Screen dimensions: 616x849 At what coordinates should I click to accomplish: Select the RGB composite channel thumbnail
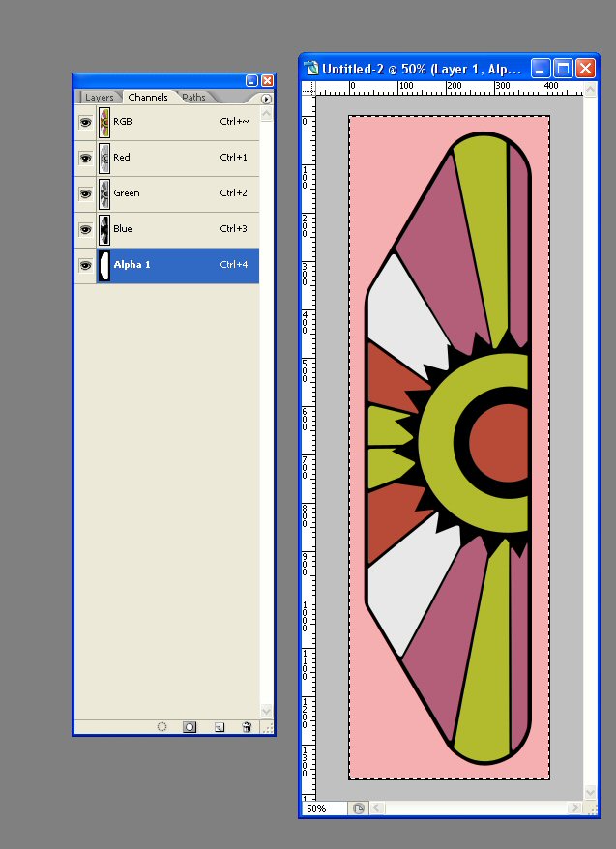(x=104, y=123)
